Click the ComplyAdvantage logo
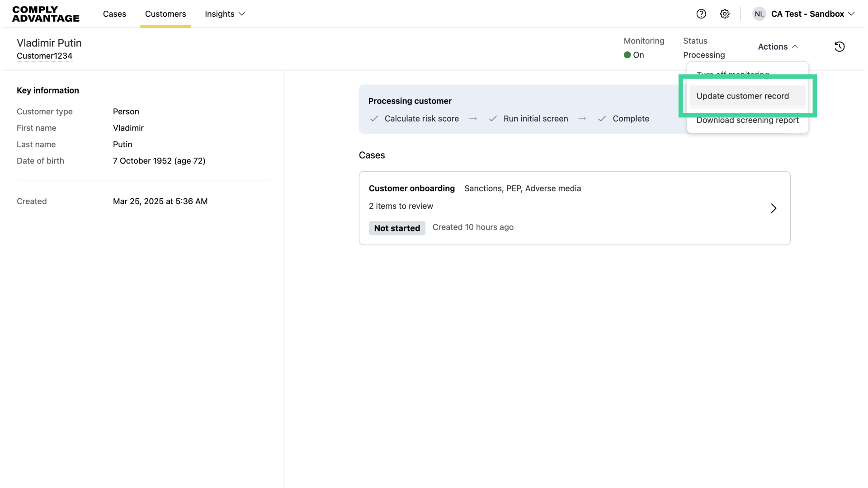Viewport: 868px width, 488px height. pos(45,14)
